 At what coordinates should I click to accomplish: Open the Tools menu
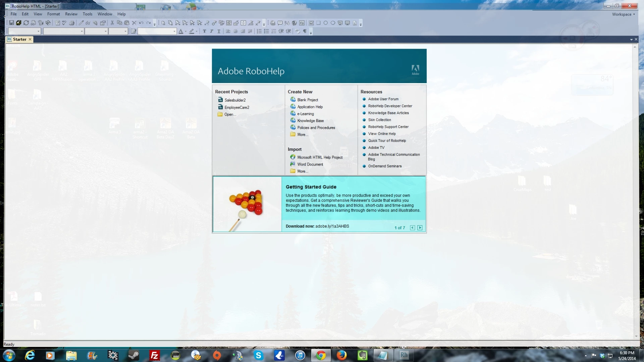(87, 14)
